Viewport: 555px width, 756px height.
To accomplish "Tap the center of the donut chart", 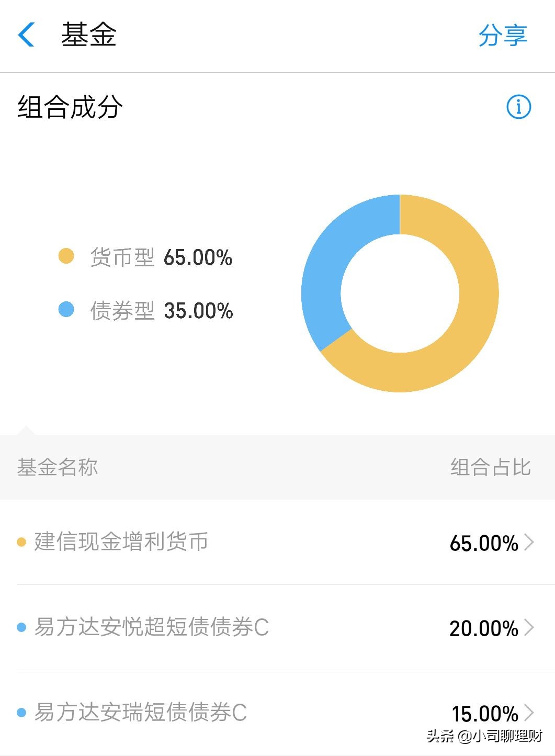I will (x=400, y=293).
